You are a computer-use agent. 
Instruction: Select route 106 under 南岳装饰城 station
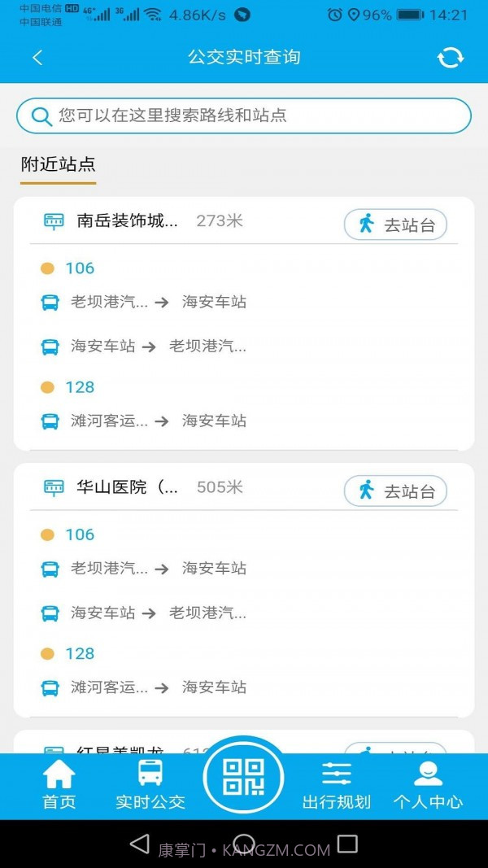[x=81, y=268]
